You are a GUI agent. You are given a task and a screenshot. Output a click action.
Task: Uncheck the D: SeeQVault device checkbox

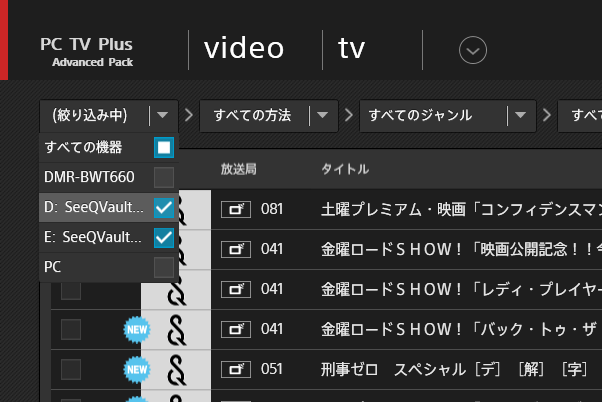click(x=164, y=208)
